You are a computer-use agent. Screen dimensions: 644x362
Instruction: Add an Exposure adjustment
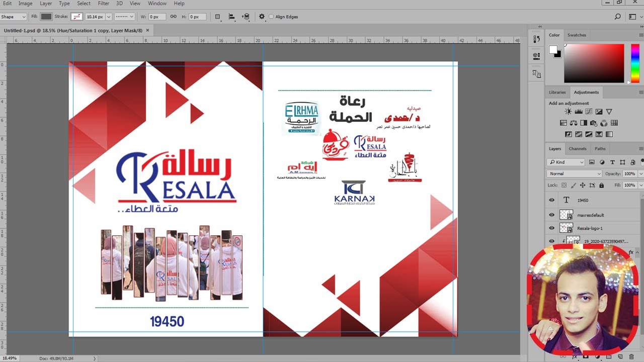coord(599,112)
